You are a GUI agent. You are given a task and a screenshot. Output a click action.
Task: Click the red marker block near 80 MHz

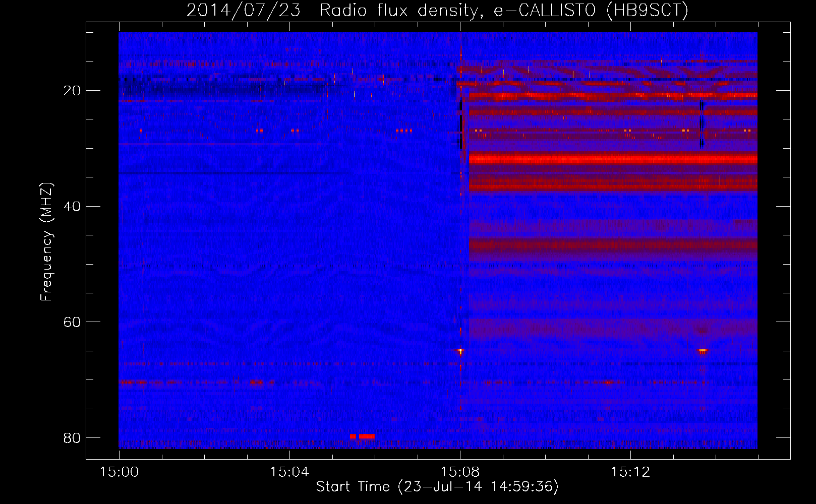tap(362, 436)
